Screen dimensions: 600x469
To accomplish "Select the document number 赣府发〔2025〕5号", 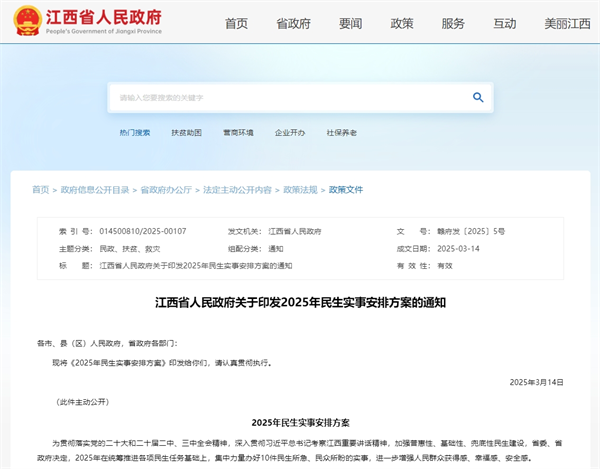I will click(471, 231).
